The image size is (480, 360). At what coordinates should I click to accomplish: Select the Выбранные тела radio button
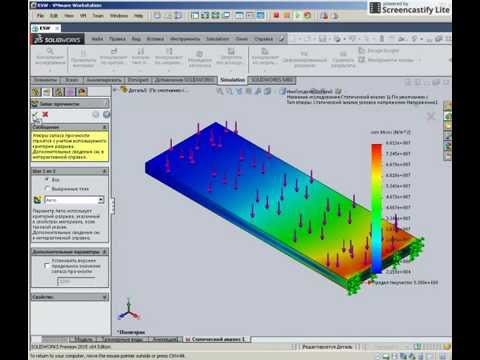pyautogui.click(x=47, y=189)
